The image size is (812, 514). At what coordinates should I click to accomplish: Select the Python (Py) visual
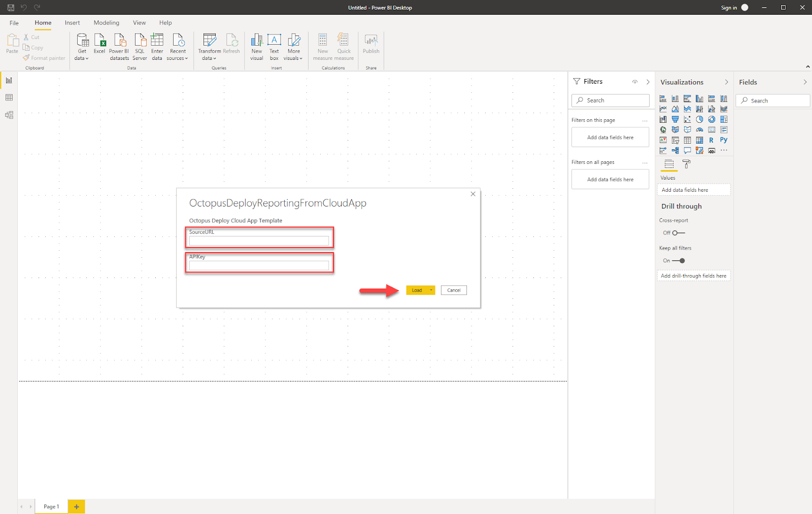724,140
